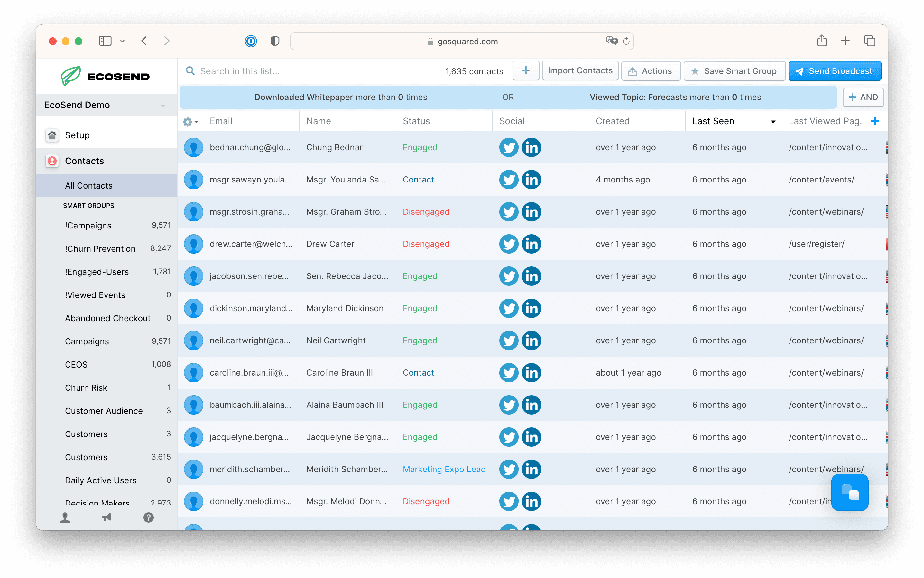924x578 pixels.
Task: Add a new table column with plus
Action: pos(875,121)
